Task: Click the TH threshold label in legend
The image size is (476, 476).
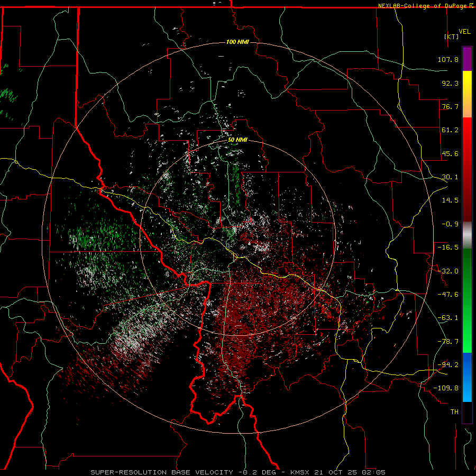Action: point(454,412)
